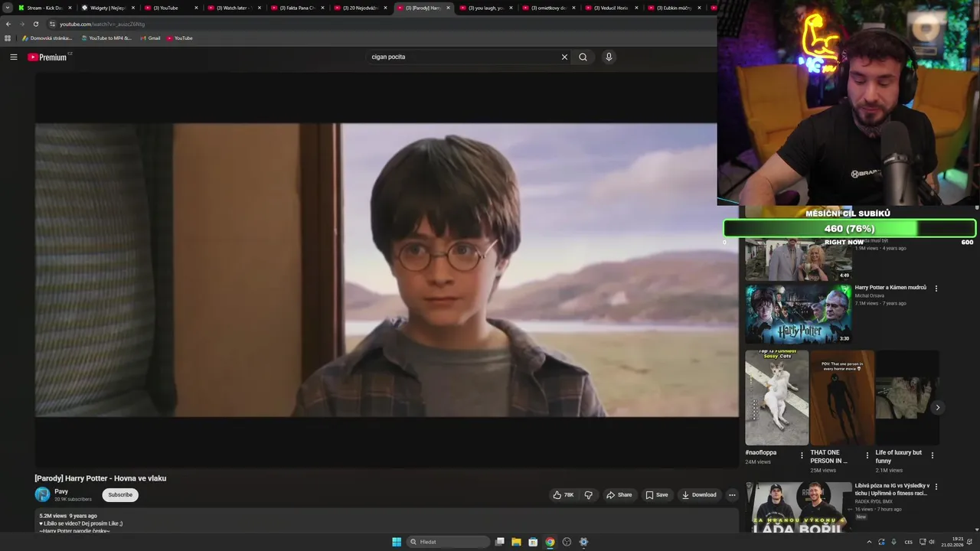Open Task View on the taskbar
This screenshot has height=551, width=980.
[500, 542]
